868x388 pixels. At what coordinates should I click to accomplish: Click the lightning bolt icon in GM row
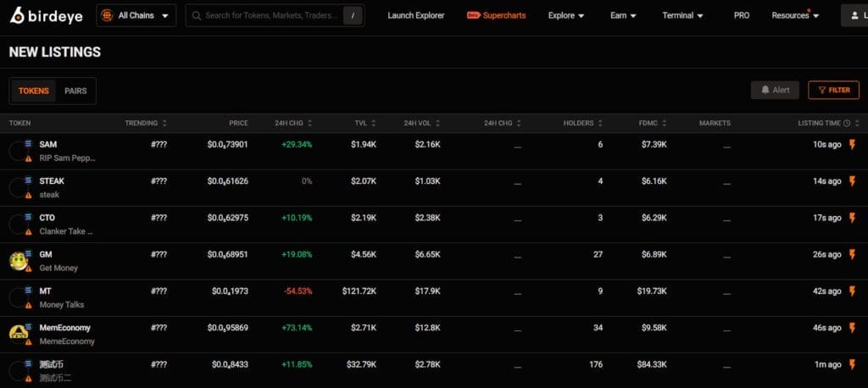853,254
